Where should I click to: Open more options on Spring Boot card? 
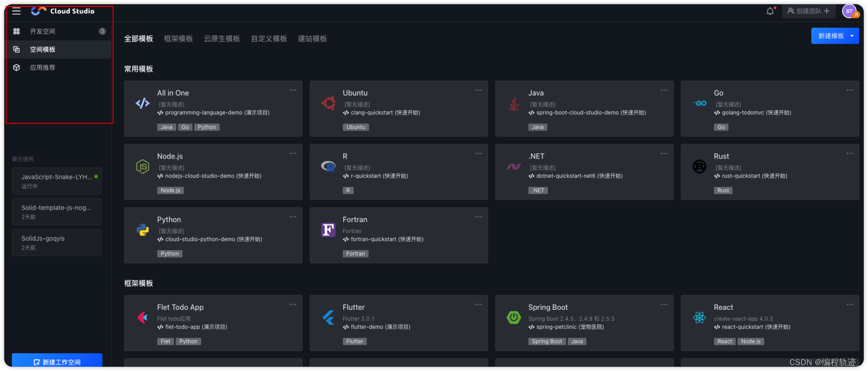[664, 304]
